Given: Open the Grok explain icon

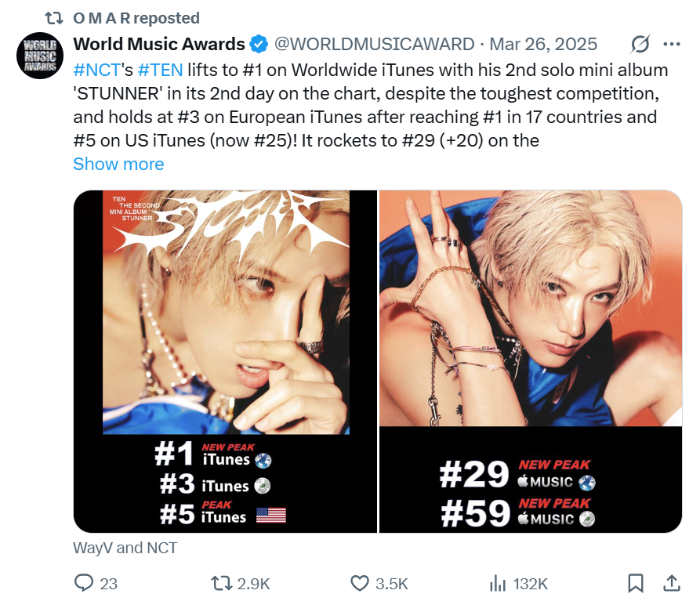Looking at the screenshot, I should coord(640,44).
